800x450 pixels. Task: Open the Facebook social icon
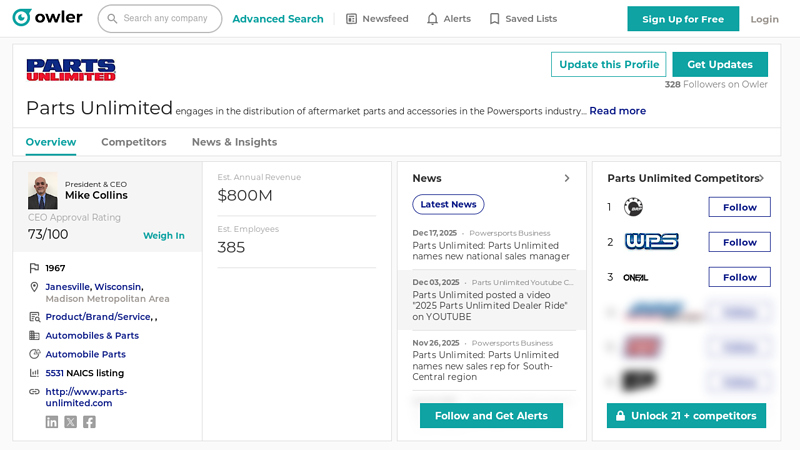(89, 422)
